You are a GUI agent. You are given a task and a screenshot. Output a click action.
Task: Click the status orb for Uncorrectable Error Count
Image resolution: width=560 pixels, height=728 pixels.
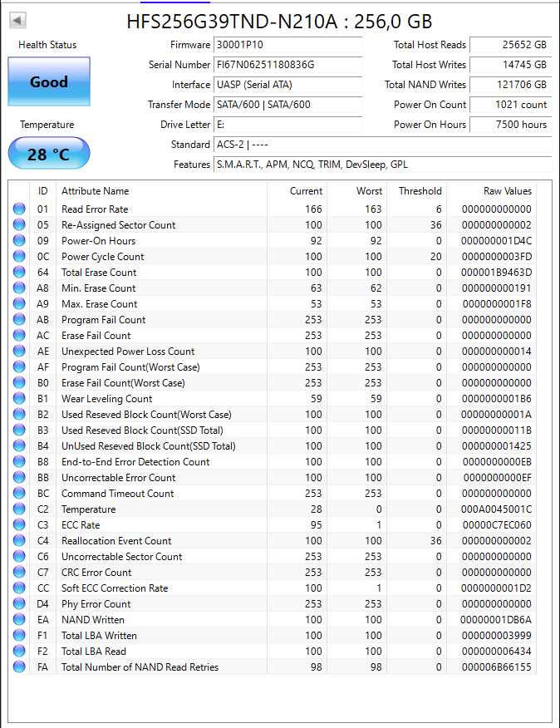(19, 477)
